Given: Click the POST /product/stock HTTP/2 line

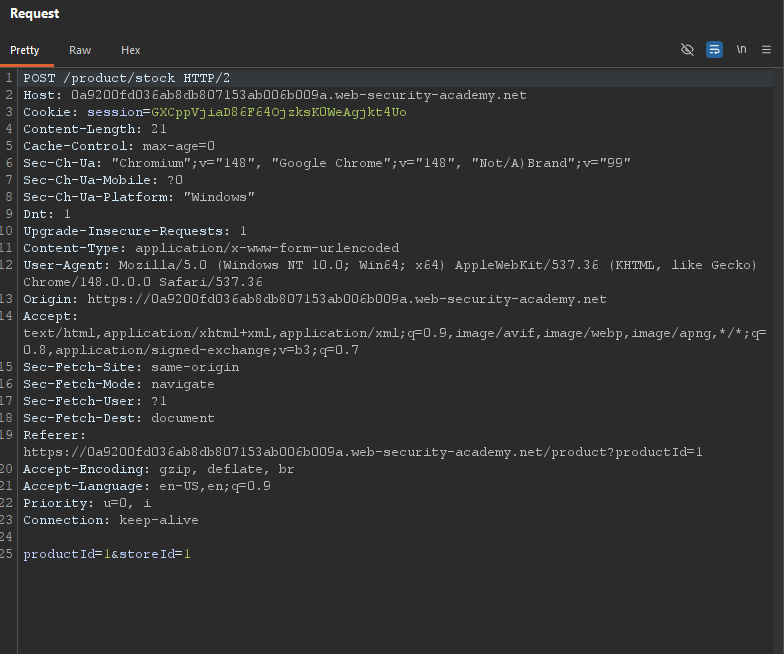Looking at the screenshot, I should (126, 78).
